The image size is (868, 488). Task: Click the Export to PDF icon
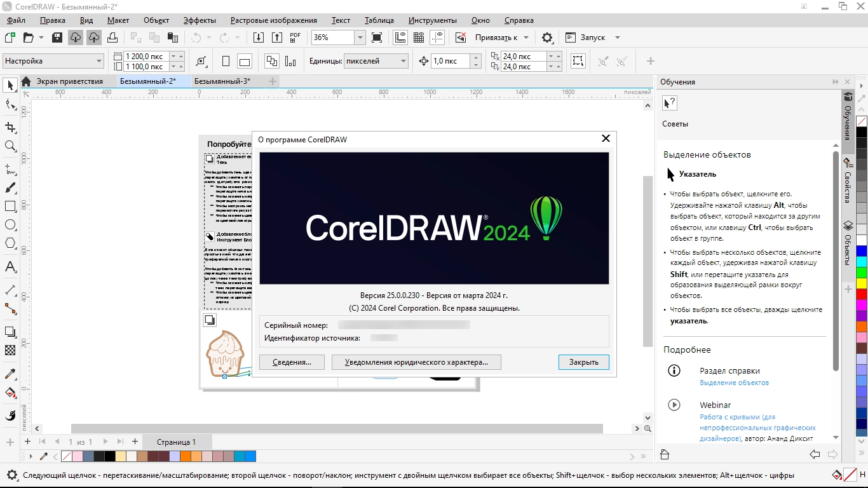(295, 37)
